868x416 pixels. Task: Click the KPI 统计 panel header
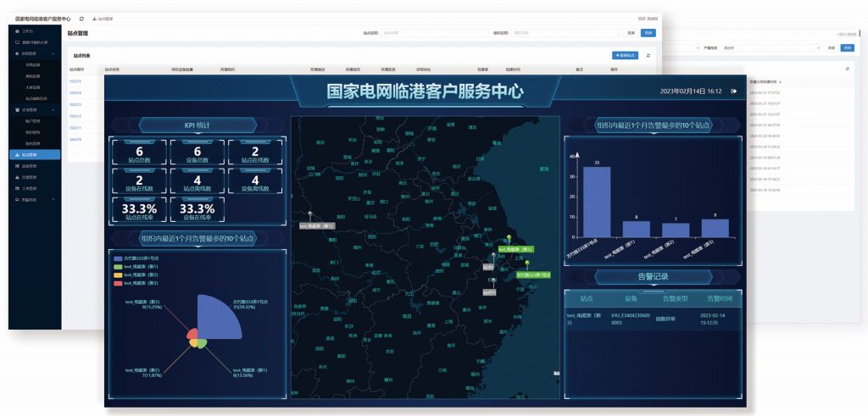(x=198, y=125)
